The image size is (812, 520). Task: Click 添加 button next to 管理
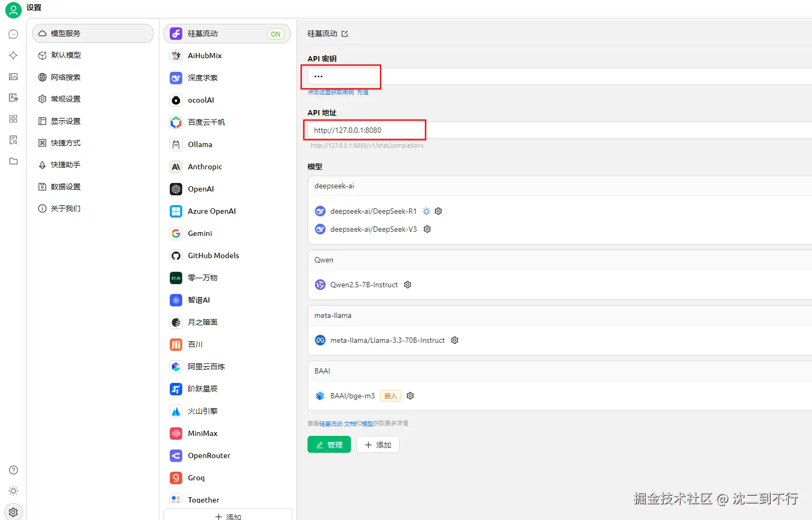tap(378, 445)
